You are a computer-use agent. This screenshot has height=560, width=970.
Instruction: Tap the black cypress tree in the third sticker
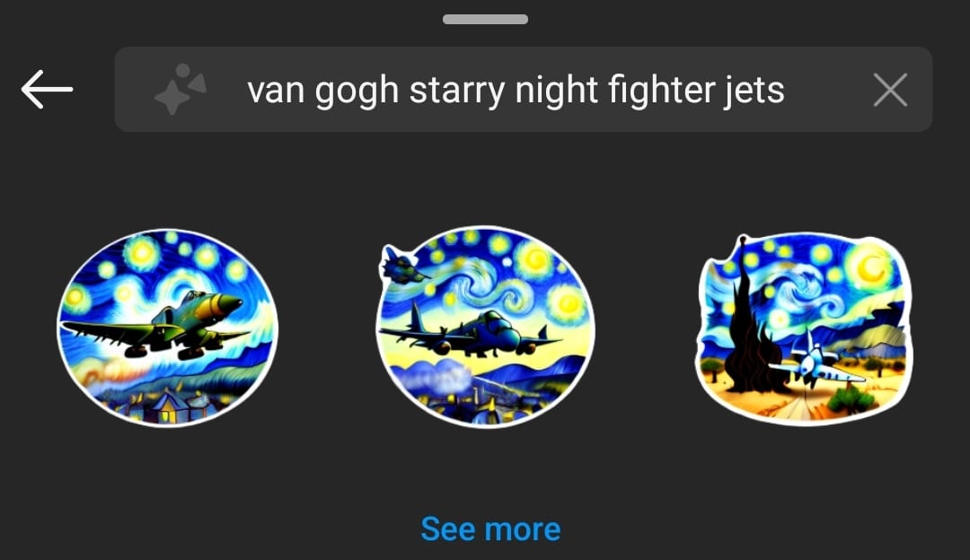coord(750,328)
